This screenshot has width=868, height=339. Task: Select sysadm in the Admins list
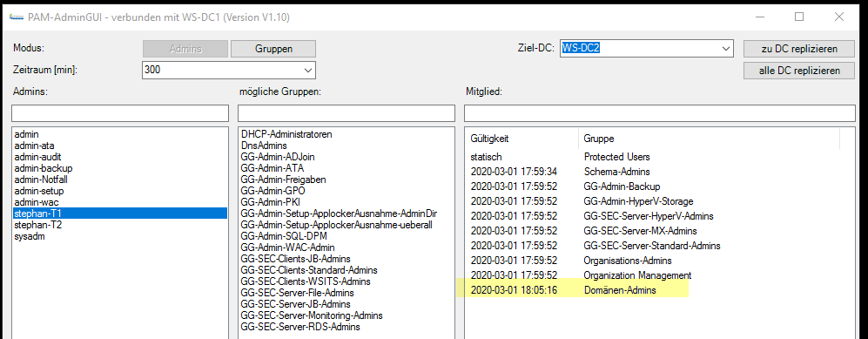click(x=119, y=236)
